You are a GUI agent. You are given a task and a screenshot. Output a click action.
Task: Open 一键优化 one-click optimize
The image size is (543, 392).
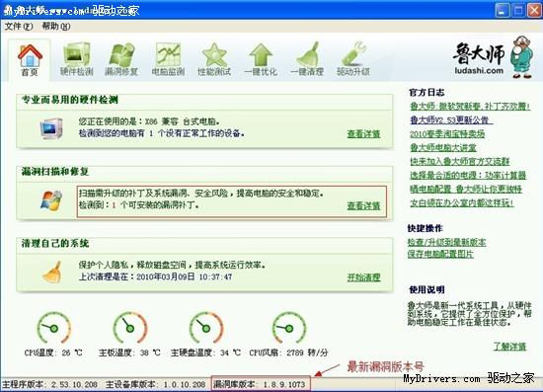(261, 59)
